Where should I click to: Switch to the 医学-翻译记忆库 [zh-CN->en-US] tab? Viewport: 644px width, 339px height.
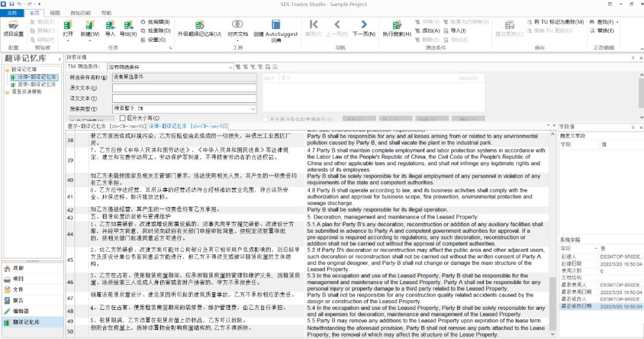pyautogui.click(x=107, y=126)
